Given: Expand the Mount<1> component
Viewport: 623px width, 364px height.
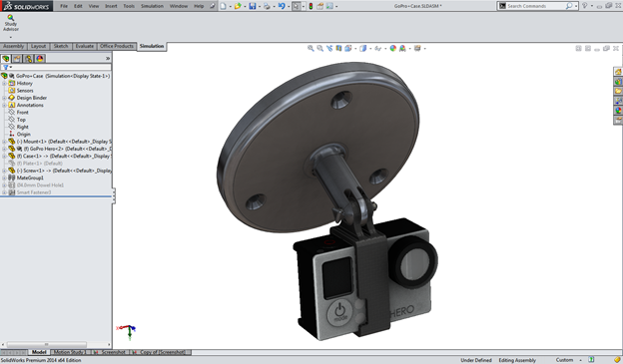Looking at the screenshot, I should [x=4, y=142].
